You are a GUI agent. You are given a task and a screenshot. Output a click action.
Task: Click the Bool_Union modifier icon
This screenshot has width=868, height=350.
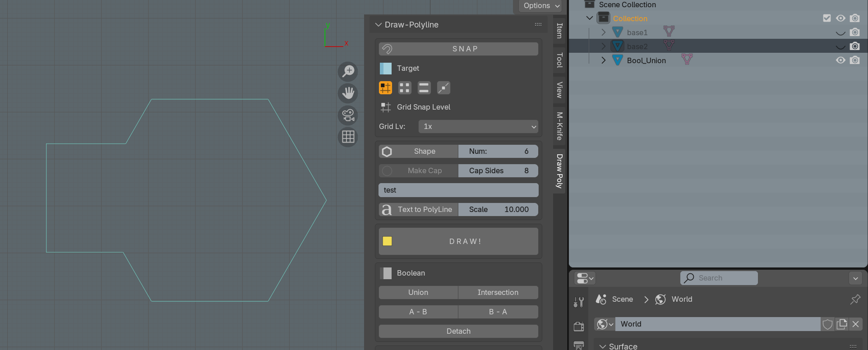click(687, 60)
